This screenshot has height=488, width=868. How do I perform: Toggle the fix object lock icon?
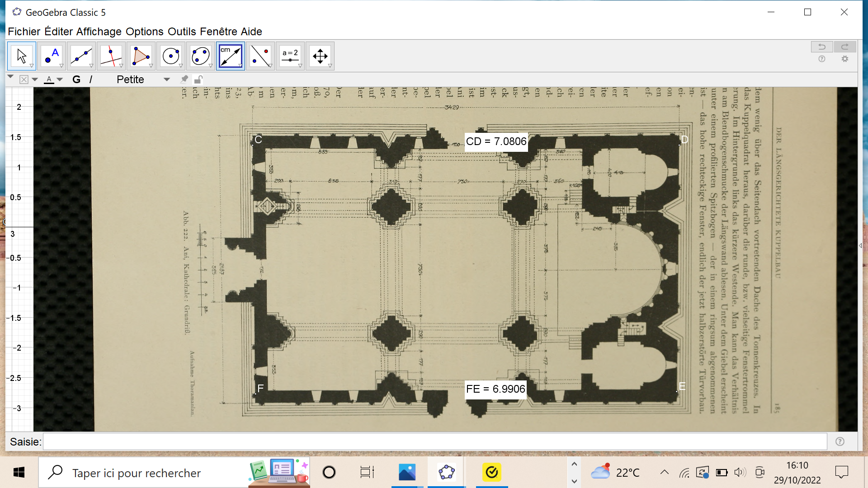(x=198, y=80)
